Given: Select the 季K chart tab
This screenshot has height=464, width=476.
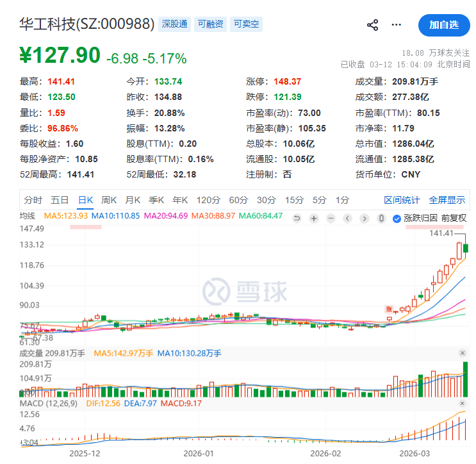Looking at the screenshot, I should pos(156,200).
